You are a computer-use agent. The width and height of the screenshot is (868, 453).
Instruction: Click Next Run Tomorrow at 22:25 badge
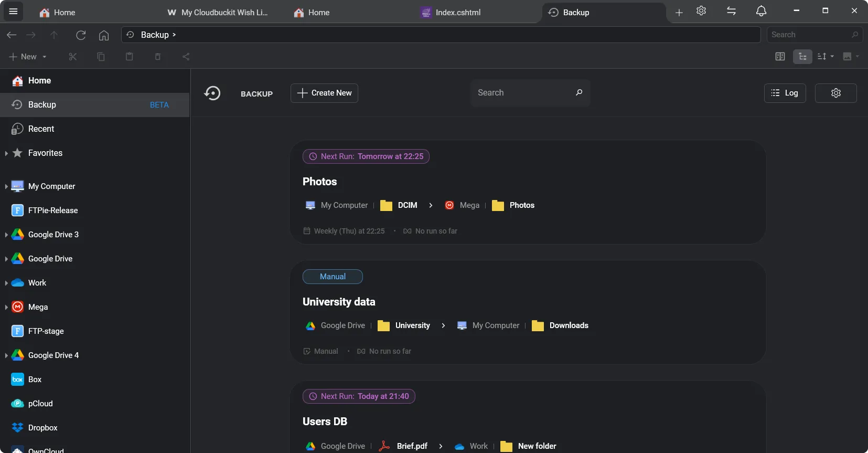click(366, 156)
